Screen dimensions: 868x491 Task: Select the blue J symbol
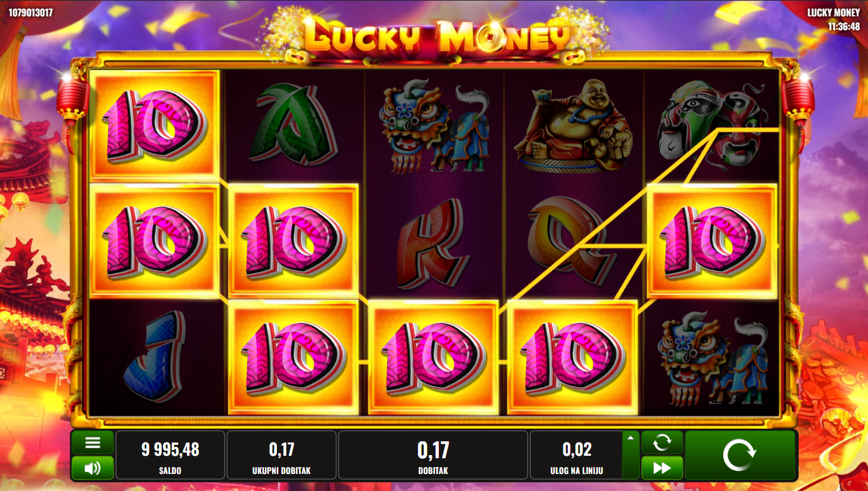click(x=154, y=359)
